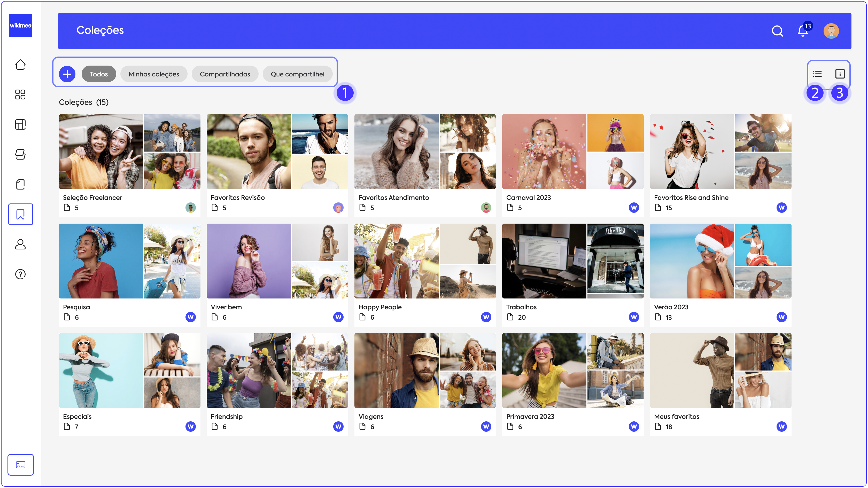Screen dimensions: 868x488
Task: Select the Minhas coleções filter
Action: point(154,74)
